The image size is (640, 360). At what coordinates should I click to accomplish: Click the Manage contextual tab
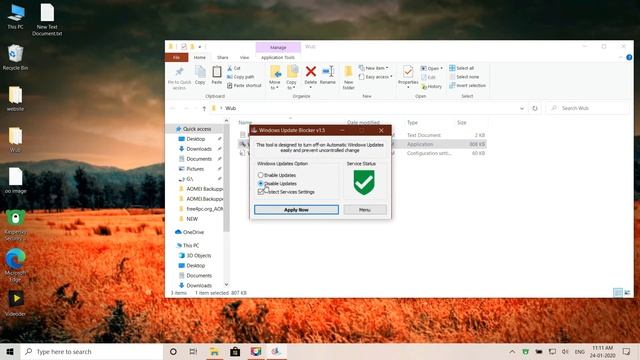[x=278, y=47]
